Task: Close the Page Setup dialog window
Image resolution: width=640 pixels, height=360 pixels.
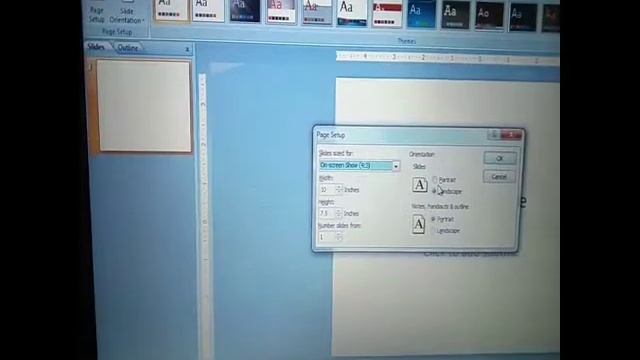Action: [x=511, y=135]
